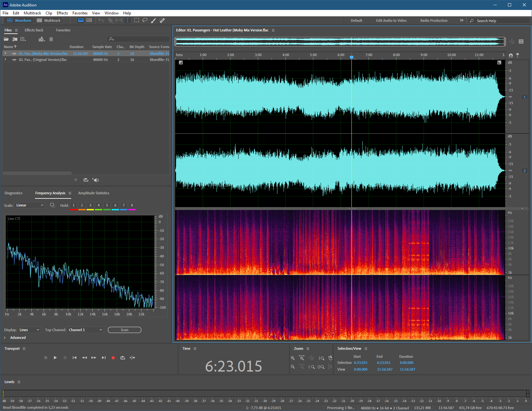Expand the 01. Pas...(Moby Mix Version.flac row
This screenshot has width=532, height=411.
[x=5, y=54]
